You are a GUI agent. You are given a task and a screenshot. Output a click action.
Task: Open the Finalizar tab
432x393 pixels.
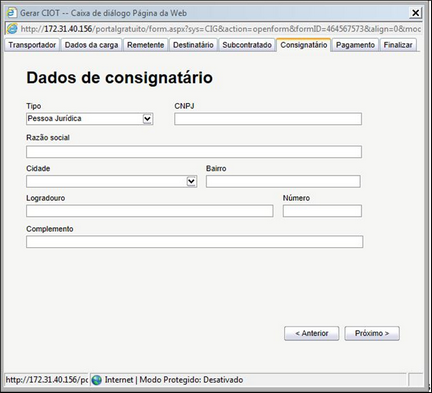click(x=398, y=45)
